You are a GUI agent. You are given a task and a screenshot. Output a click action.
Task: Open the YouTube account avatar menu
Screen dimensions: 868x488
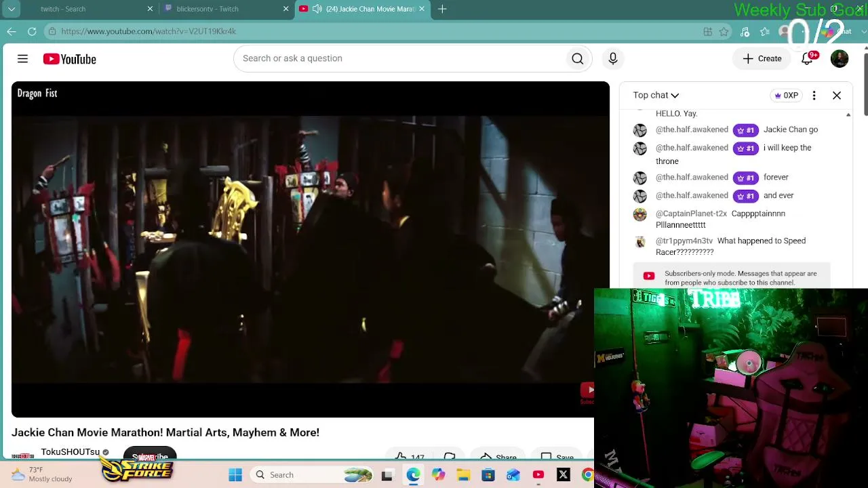tap(840, 59)
